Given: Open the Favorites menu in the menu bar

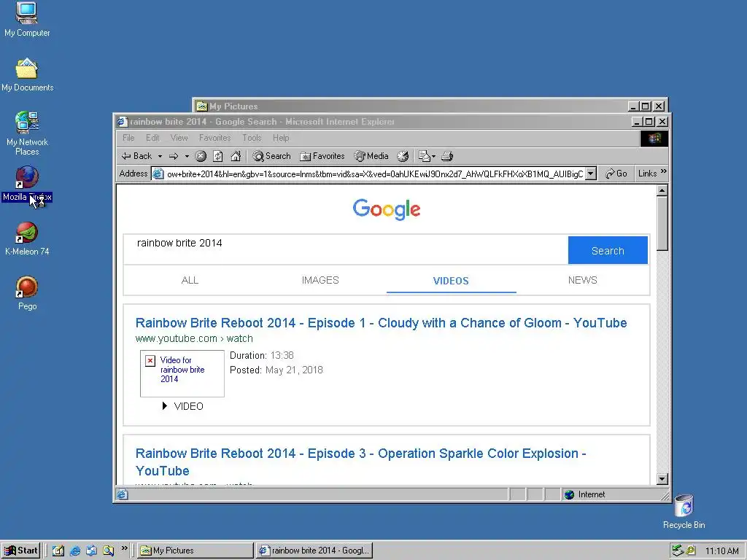Looking at the screenshot, I should [x=215, y=138].
